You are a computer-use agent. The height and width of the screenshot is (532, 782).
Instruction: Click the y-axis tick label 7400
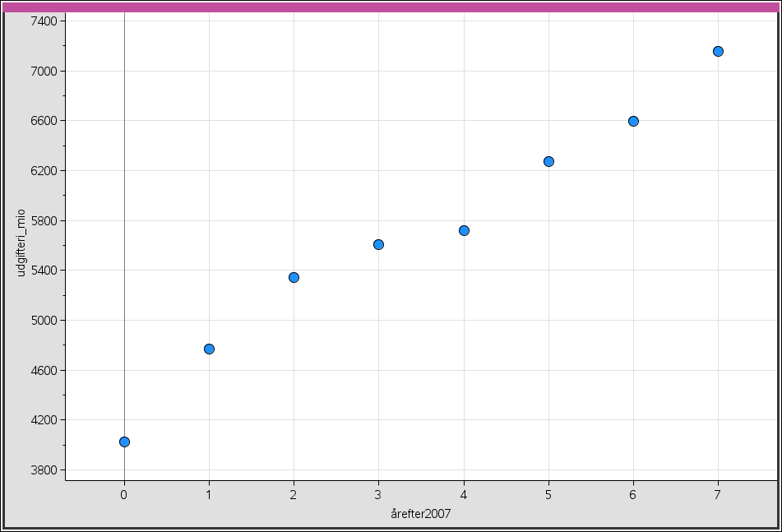point(41,21)
